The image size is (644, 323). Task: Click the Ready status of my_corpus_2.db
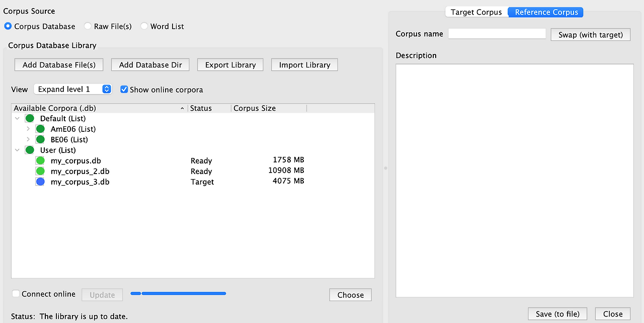tap(201, 171)
